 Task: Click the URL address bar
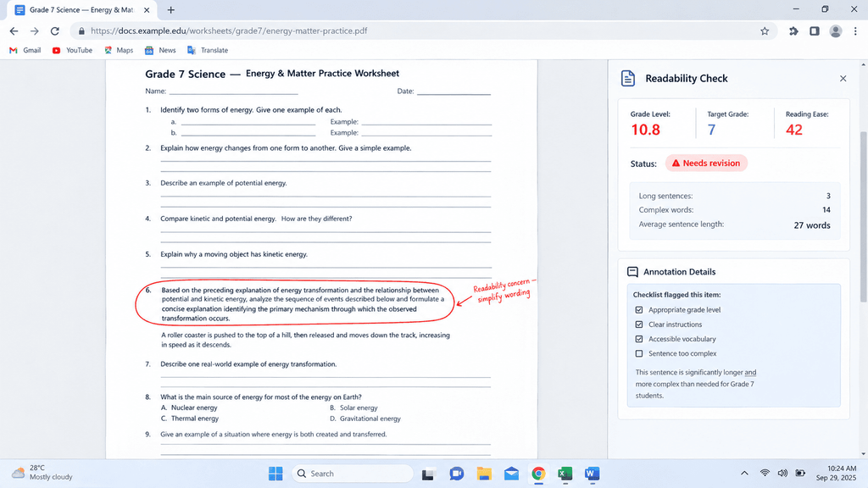pyautogui.click(x=424, y=31)
